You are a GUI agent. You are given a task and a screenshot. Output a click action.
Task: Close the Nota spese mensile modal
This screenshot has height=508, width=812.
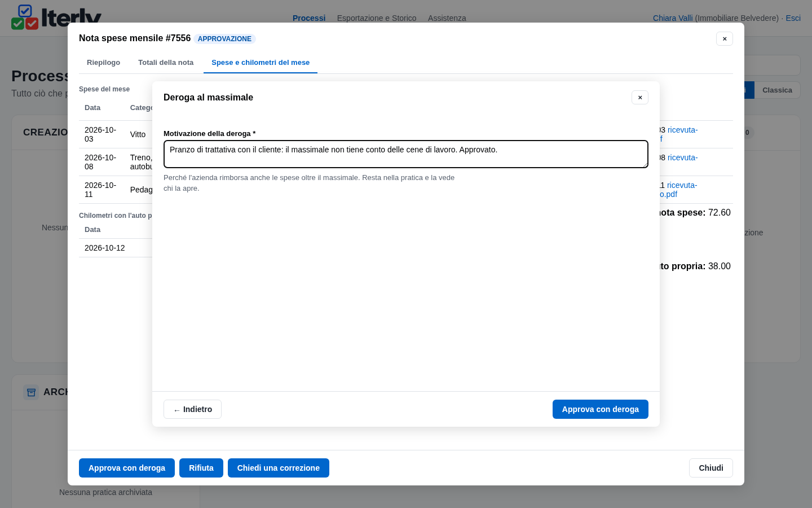725,39
